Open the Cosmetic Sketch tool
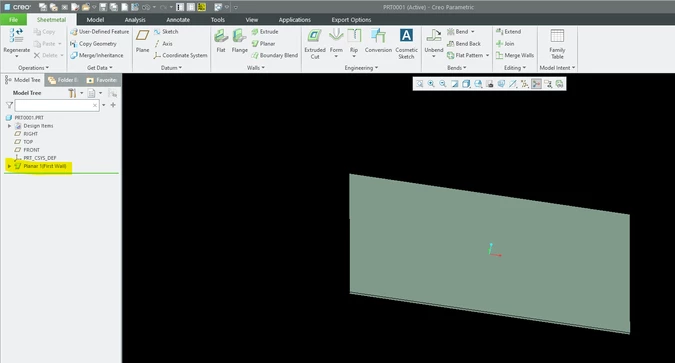This screenshot has width=675, height=363. coord(406,44)
